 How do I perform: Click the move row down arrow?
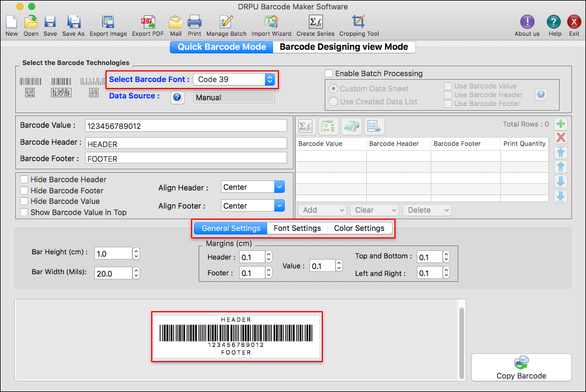560,181
